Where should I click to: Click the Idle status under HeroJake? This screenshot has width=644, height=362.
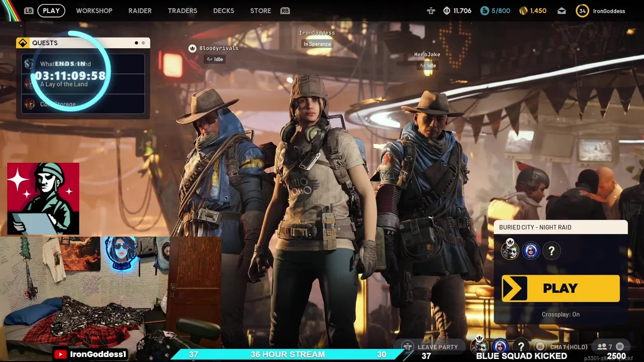(427, 65)
